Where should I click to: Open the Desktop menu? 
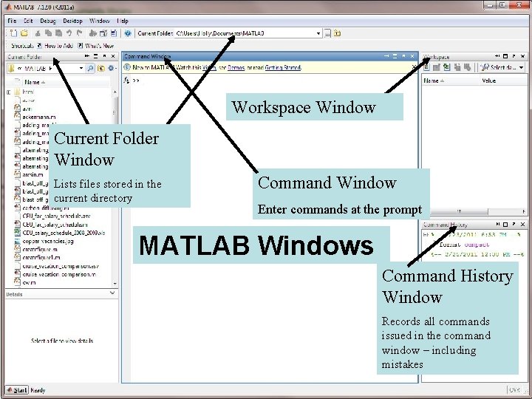(x=72, y=21)
